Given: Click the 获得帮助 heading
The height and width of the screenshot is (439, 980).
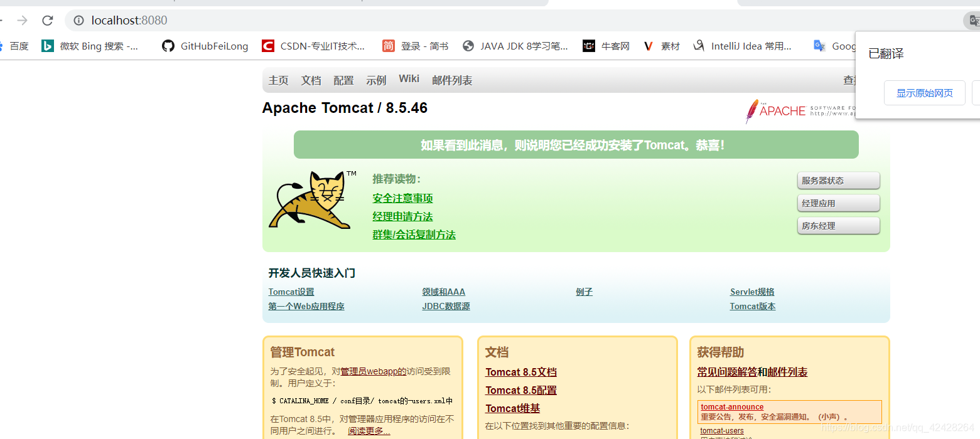Looking at the screenshot, I should click(721, 352).
